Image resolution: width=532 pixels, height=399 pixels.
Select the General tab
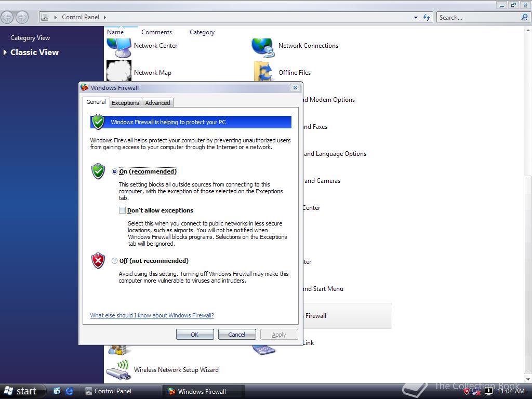click(96, 102)
